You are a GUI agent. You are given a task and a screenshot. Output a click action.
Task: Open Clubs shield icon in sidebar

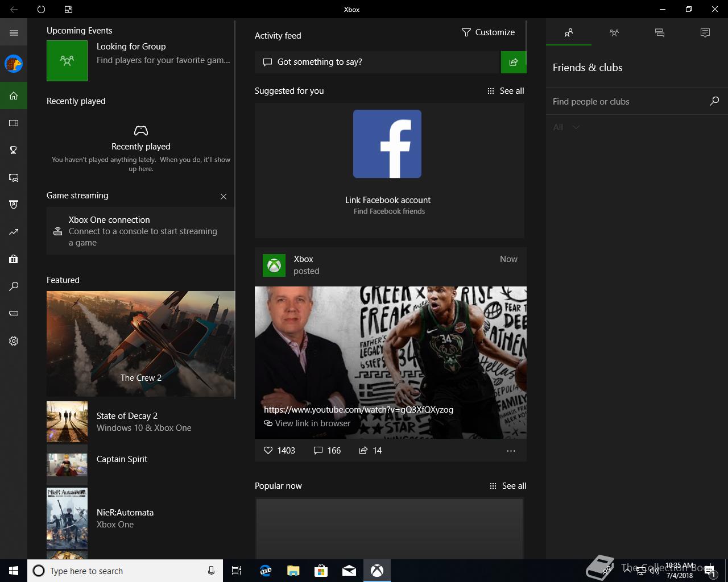[14, 205]
